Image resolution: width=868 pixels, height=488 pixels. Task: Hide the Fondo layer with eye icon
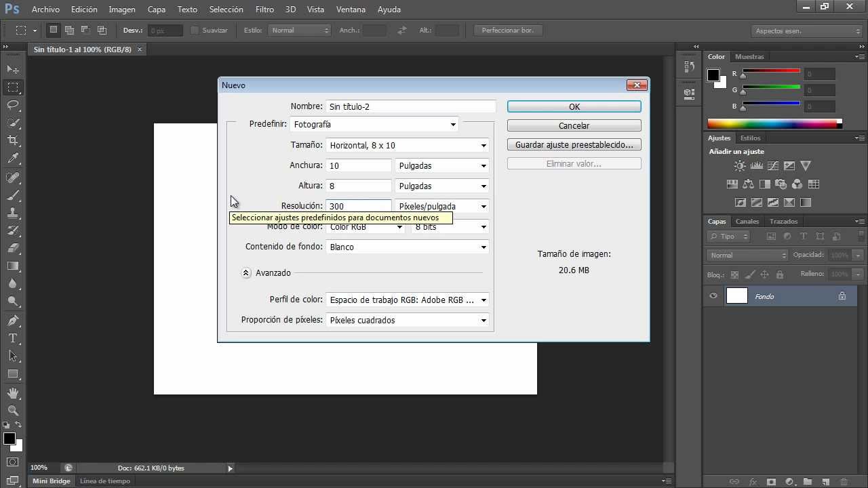[x=713, y=296]
